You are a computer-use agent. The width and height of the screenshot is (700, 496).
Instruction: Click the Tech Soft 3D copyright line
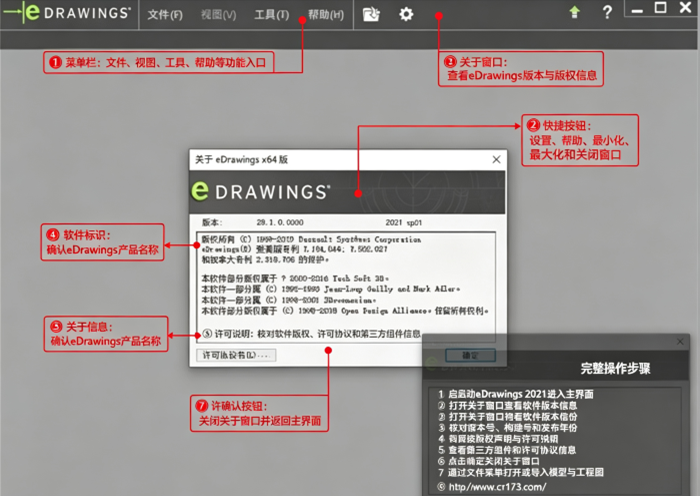click(x=295, y=278)
